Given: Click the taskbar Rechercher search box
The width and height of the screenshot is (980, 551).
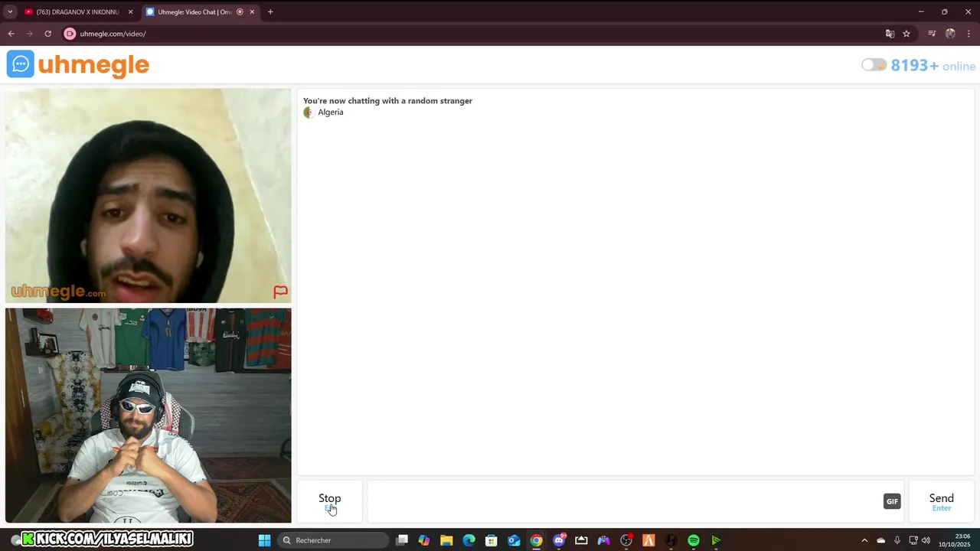Looking at the screenshot, I should 333,540.
